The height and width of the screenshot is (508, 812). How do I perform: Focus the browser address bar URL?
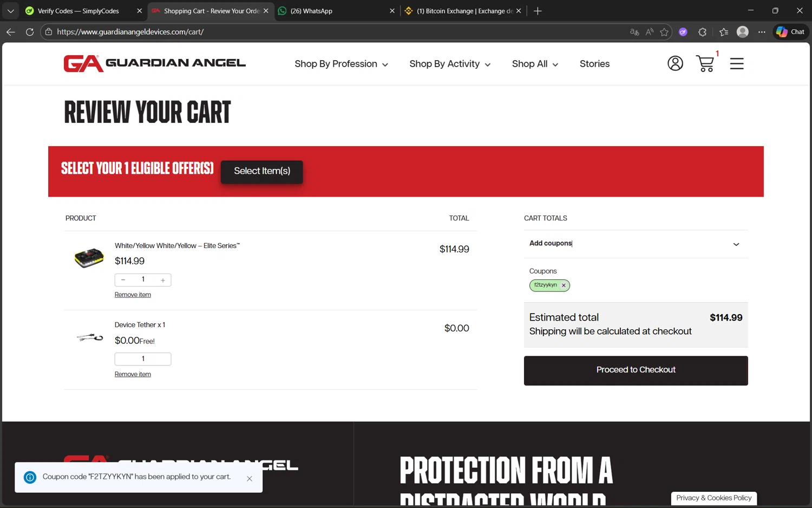tap(130, 32)
